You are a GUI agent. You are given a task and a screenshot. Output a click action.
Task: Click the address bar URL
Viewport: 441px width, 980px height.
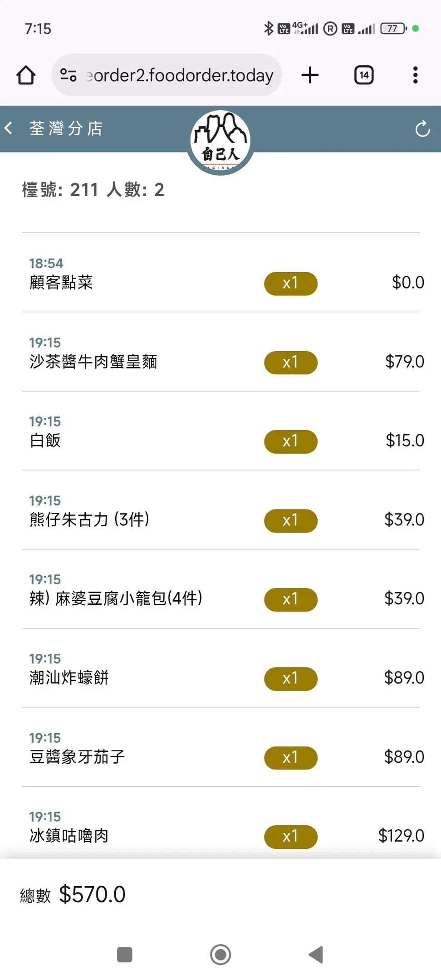pos(180,75)
